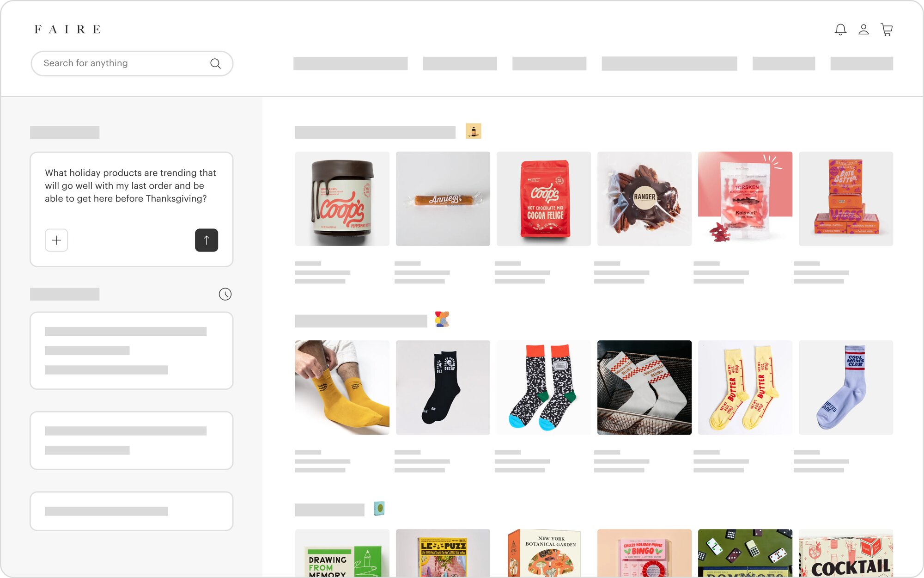Select the first suggested prompt card in sidebar
Viewport: 924px width, 578px height.
click(x=132, y=350)
